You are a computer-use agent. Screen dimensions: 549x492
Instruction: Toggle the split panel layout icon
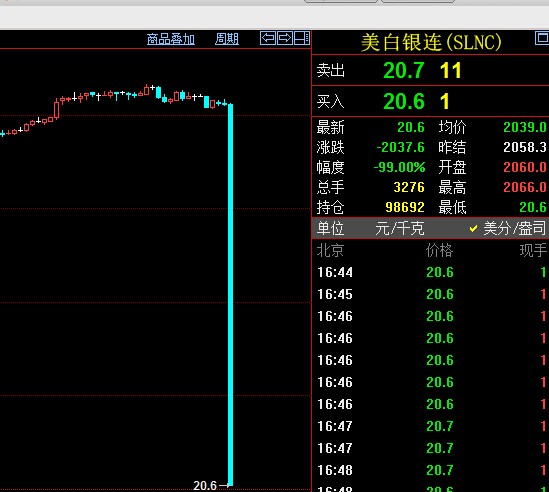(302, 38)
